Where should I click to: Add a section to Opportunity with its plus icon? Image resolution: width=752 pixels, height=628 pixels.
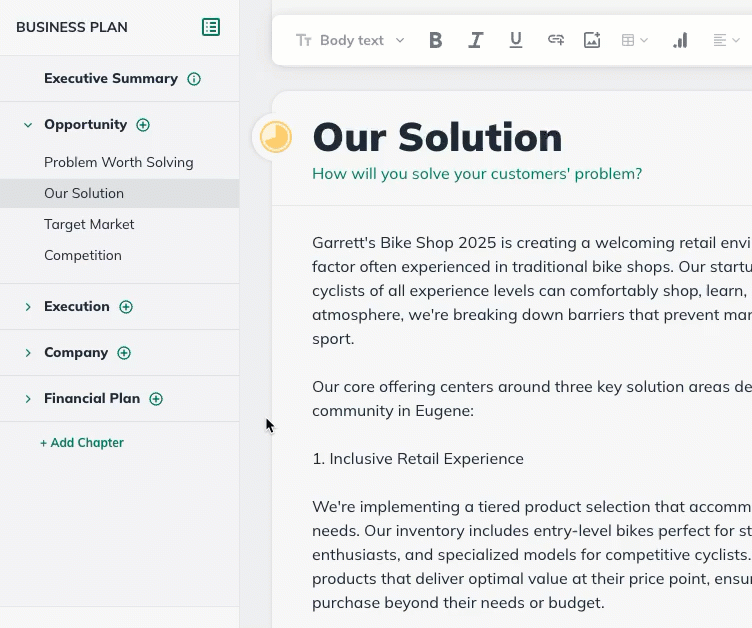pyautogui.click(x=143, y=125)
